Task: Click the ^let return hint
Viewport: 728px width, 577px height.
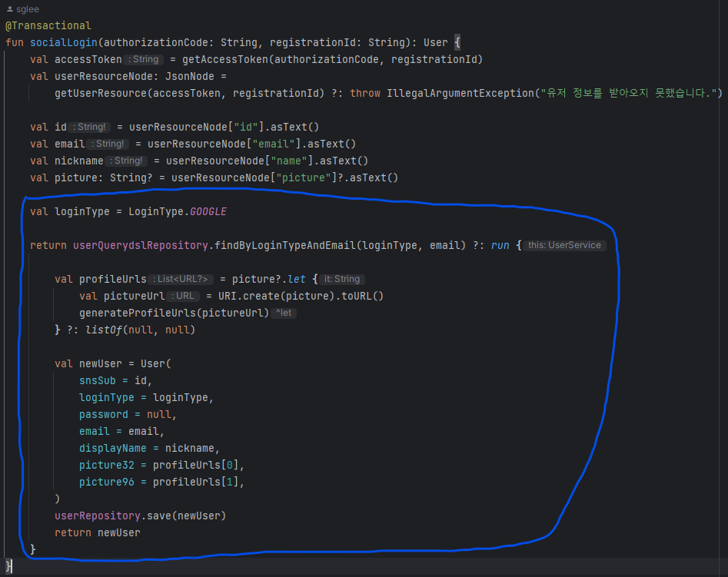Action: [x=283, y=313]
